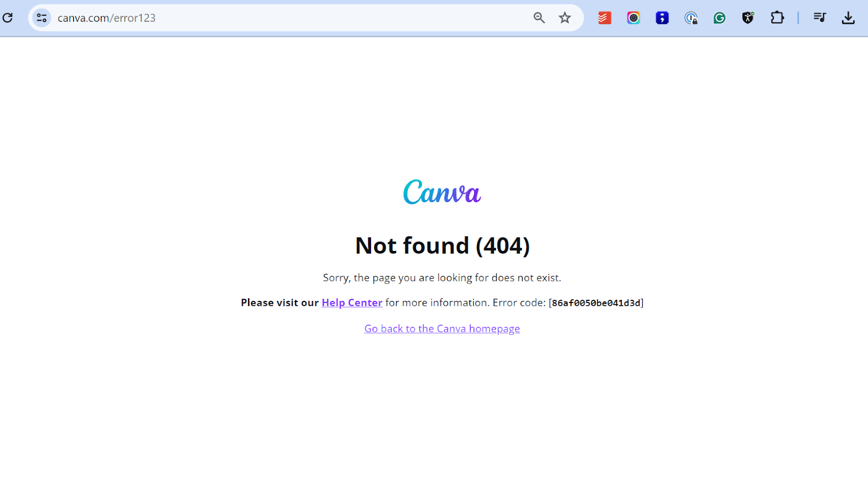
Task: Open the dark blue semicolon extension icon
Action: pyautogui.click(x=662, y=18)
